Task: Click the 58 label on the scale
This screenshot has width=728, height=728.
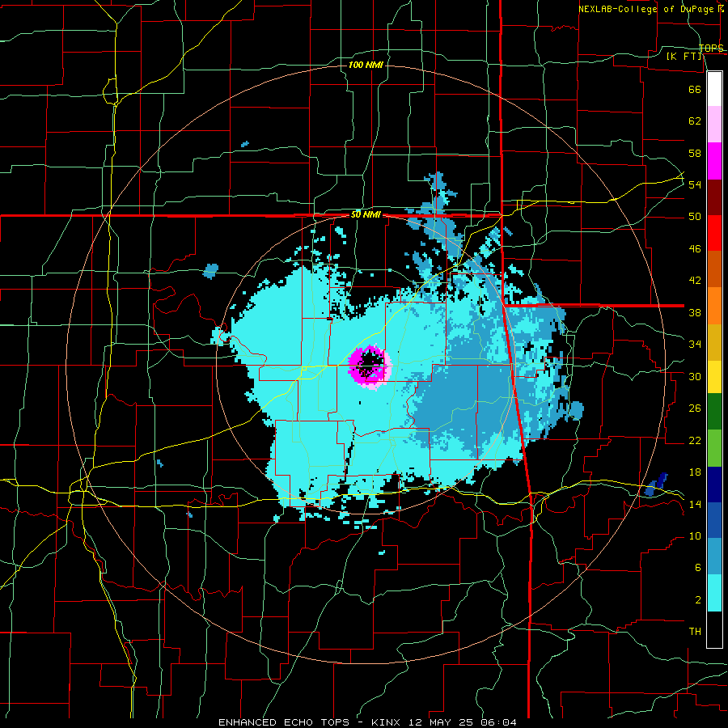Action: [x=695, y=153]
